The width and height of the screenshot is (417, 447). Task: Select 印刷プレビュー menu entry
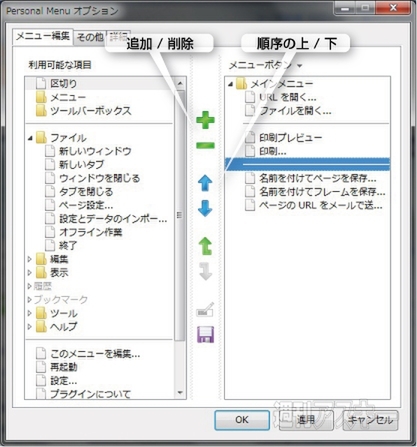point(291,138)
